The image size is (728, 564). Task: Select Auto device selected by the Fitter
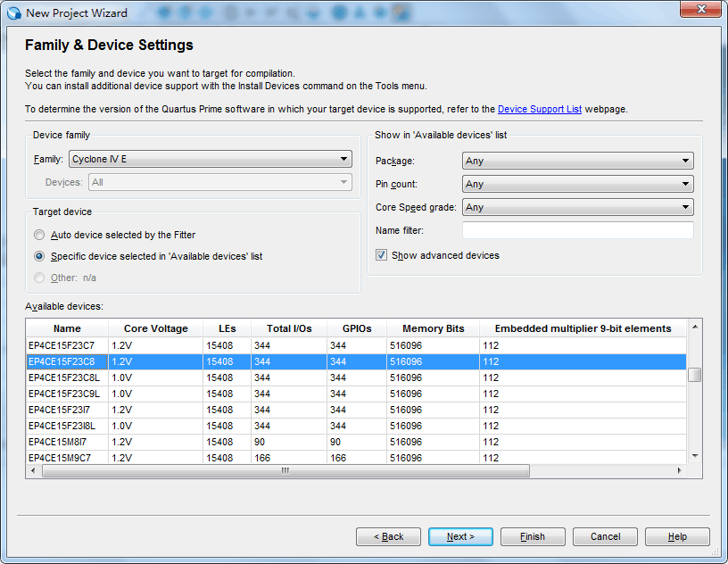tap(39, 235)
